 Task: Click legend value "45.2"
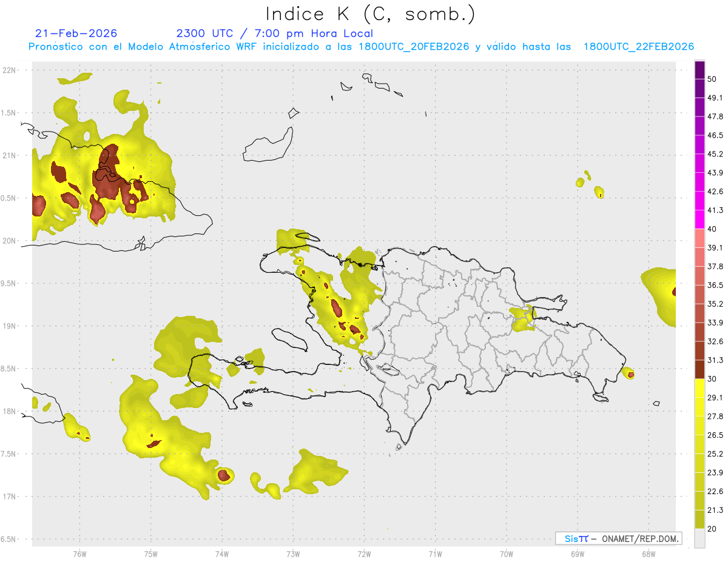click(x=715, y=154)
